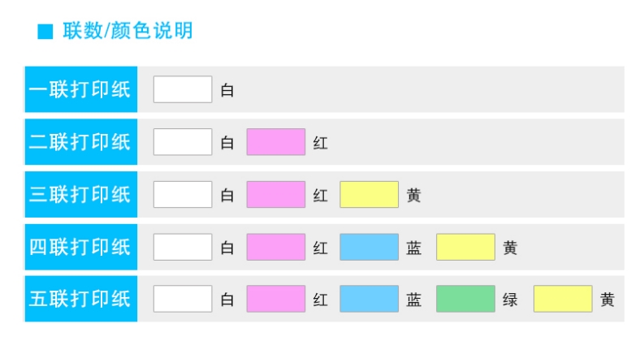This screenshot has height=341, width=644.
Task: Click the white swatch in 一联打印纸 row
Action: [183, 89]
